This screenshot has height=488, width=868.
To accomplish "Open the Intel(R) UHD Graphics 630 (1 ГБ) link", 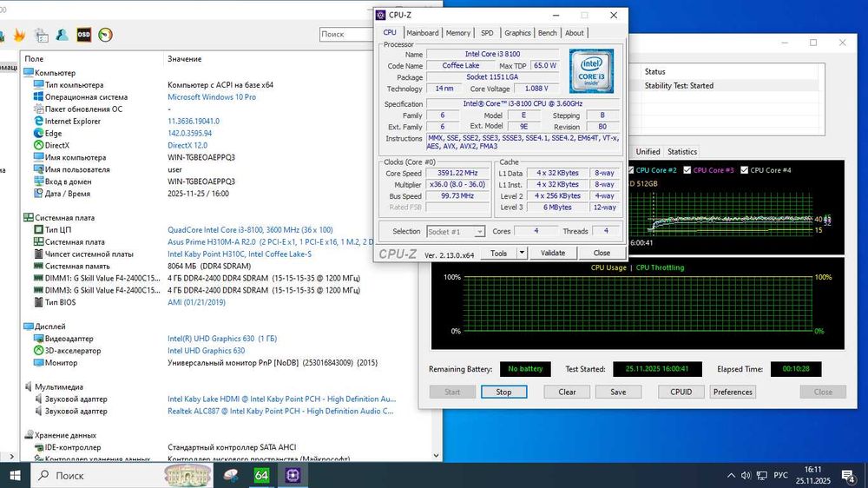I will click(222, 339).
